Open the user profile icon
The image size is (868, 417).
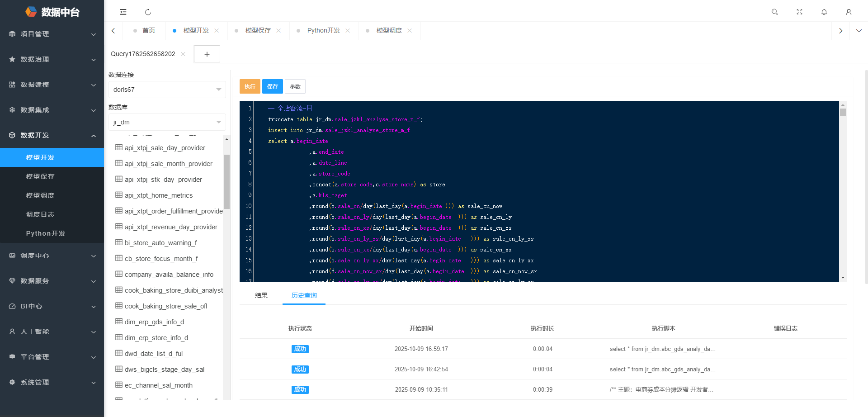point(849,12)
